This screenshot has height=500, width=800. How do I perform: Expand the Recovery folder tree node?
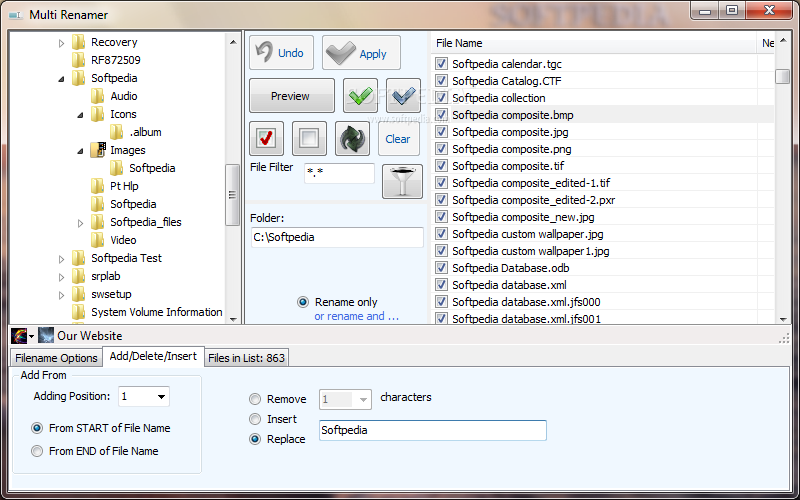[62, 43]
